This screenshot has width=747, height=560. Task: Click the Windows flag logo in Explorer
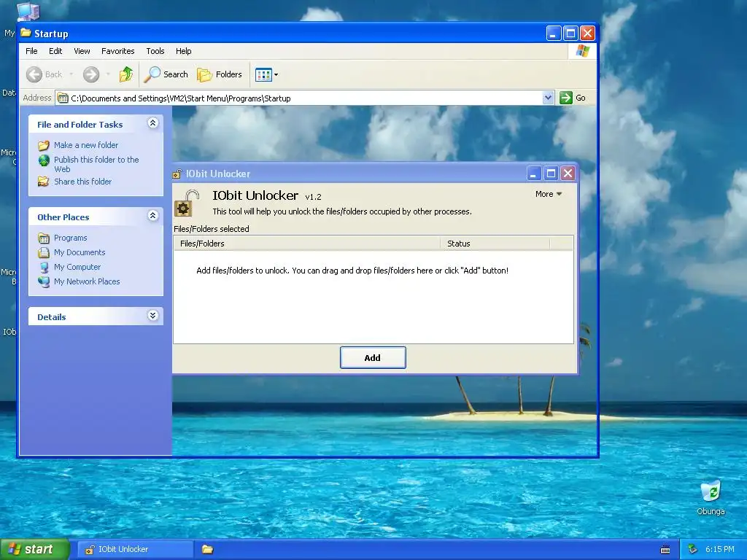click(582, 51)
